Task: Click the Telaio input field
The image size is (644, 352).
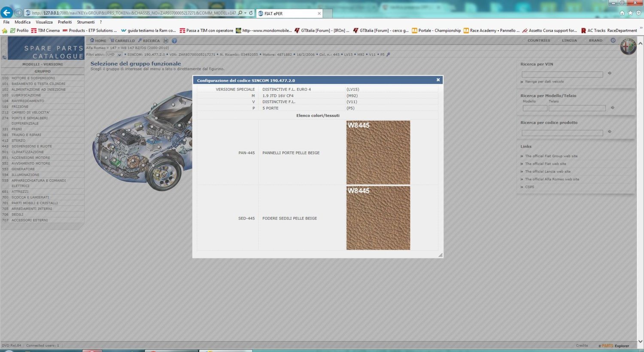Action: click(577, 108)
